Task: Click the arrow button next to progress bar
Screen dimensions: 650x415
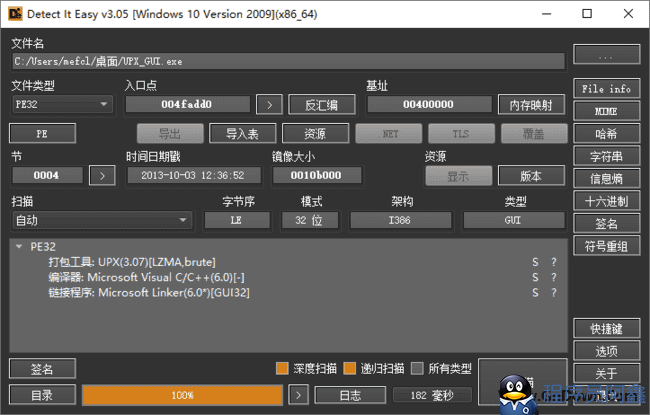Action: click(298, 395)
